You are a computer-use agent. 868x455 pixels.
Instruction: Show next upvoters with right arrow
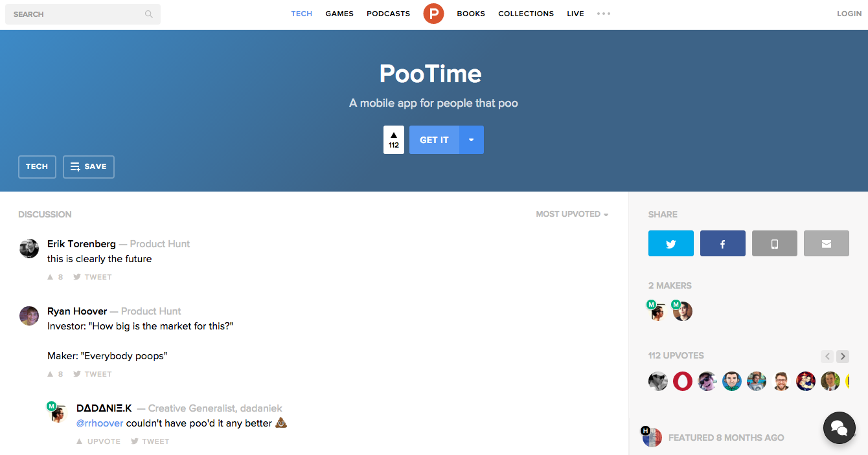[x=843, y=356]
